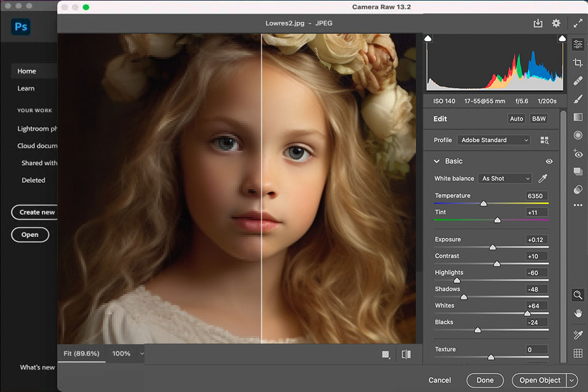Select the Hand pan tool
The height and width of the screenshot is (392, 588).
578,313
